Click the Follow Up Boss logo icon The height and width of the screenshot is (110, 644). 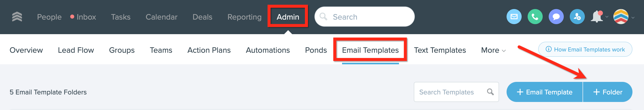tap(17, 17)
